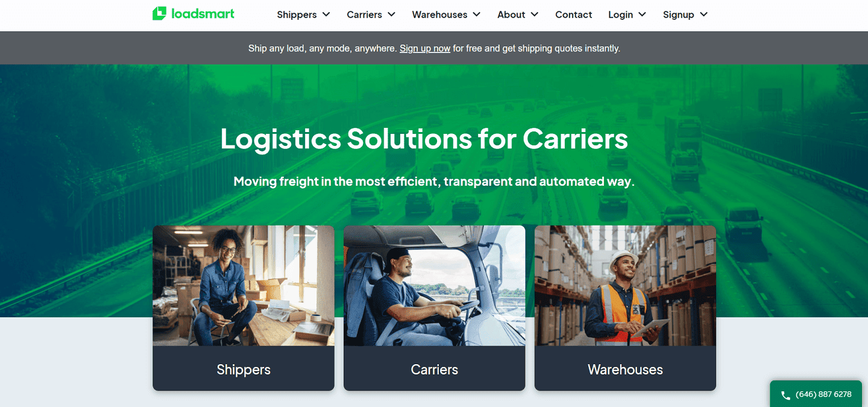Select Shippers in the top navigation

(x=297, y=14)
